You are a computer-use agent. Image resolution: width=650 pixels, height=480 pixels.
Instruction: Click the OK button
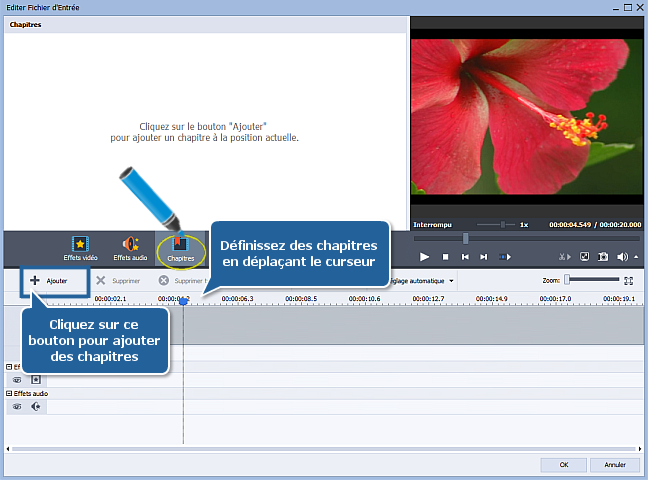pyautogui.click(x=563, y=465)
